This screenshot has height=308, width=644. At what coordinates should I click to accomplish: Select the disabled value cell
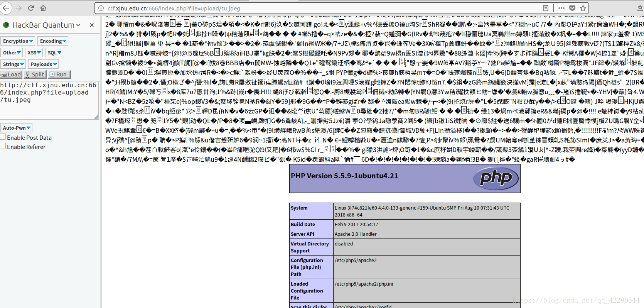427,247
